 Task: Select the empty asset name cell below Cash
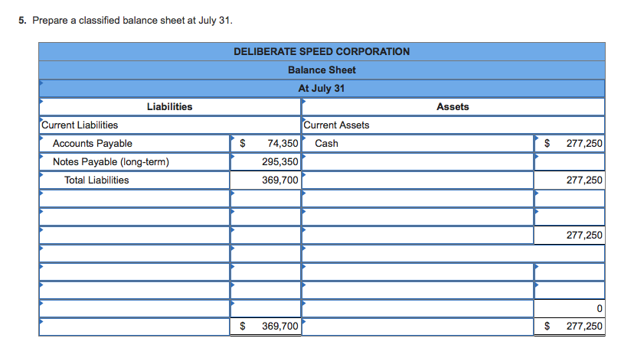click(x=417, y=161)
